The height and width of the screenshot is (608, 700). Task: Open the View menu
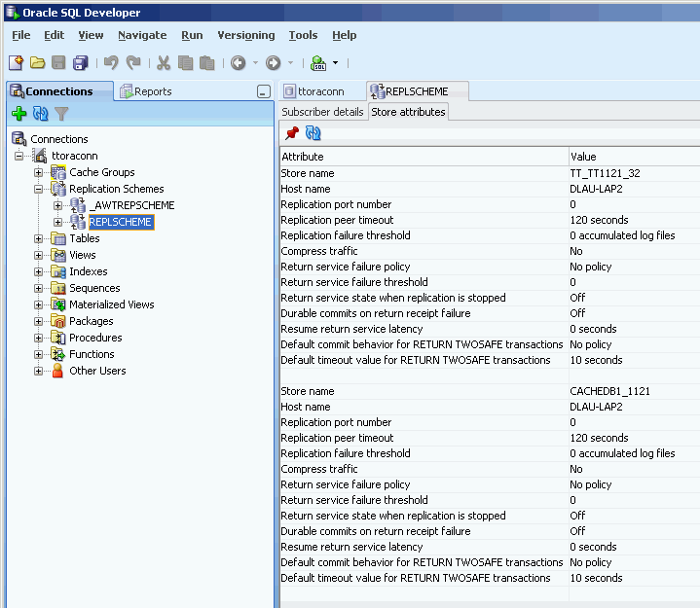(91, 35)
